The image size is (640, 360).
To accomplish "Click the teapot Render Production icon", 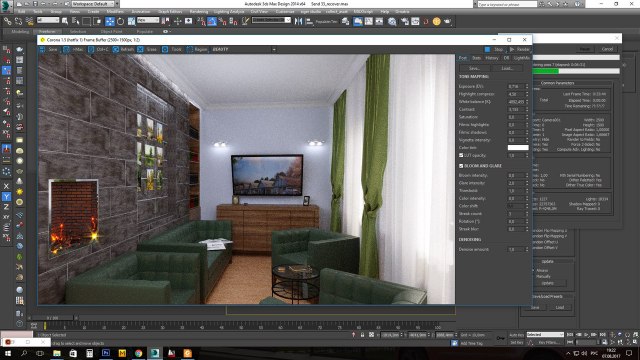I will pyautogui.click(x=447, y=21).
